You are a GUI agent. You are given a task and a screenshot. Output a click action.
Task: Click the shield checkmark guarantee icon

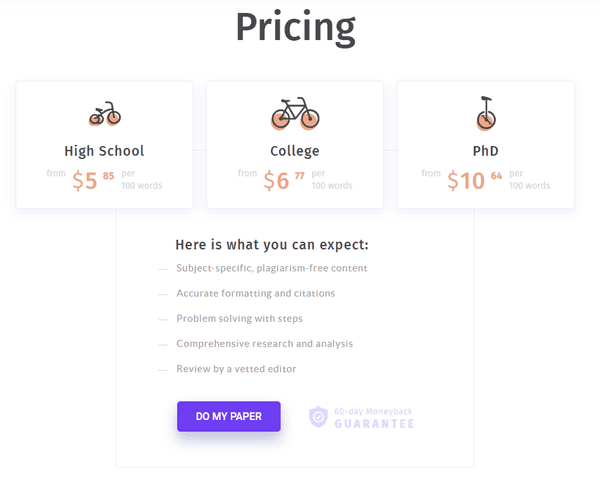coord(318,417)
